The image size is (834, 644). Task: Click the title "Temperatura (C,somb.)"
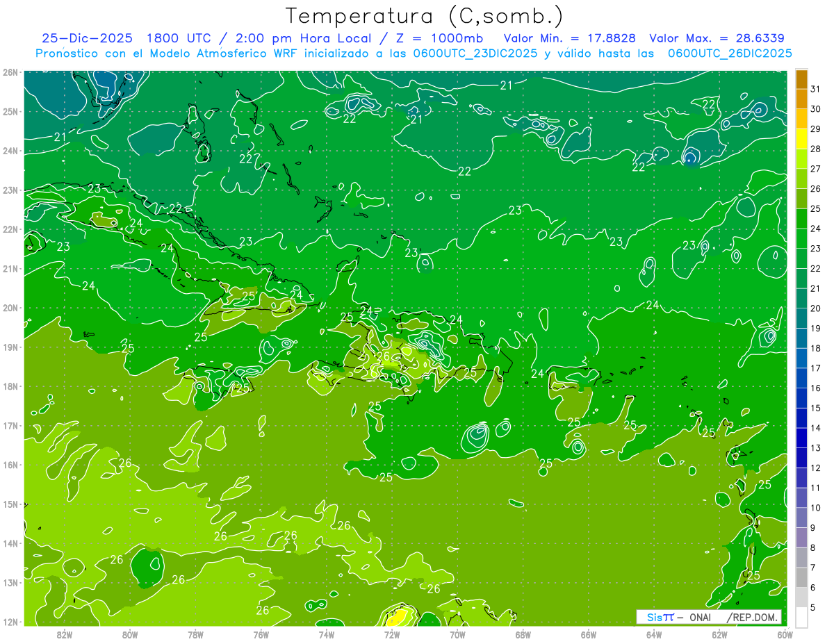pos(425,16)
